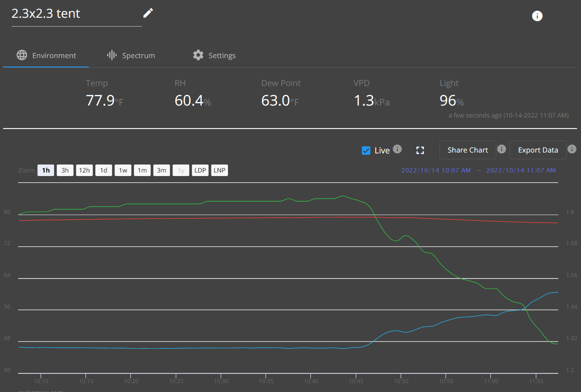Select the 1d zoom range
Viewport: 581px width, 392px height.
coord(104,170)
